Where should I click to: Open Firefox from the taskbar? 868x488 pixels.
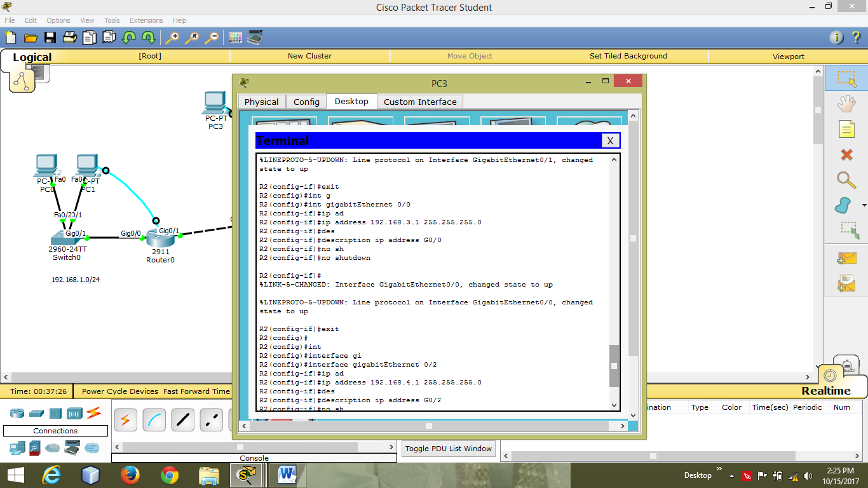tap(130, 475)
